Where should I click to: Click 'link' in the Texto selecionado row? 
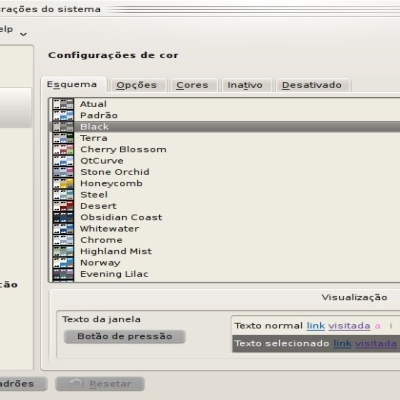click(x=342, y=343)
